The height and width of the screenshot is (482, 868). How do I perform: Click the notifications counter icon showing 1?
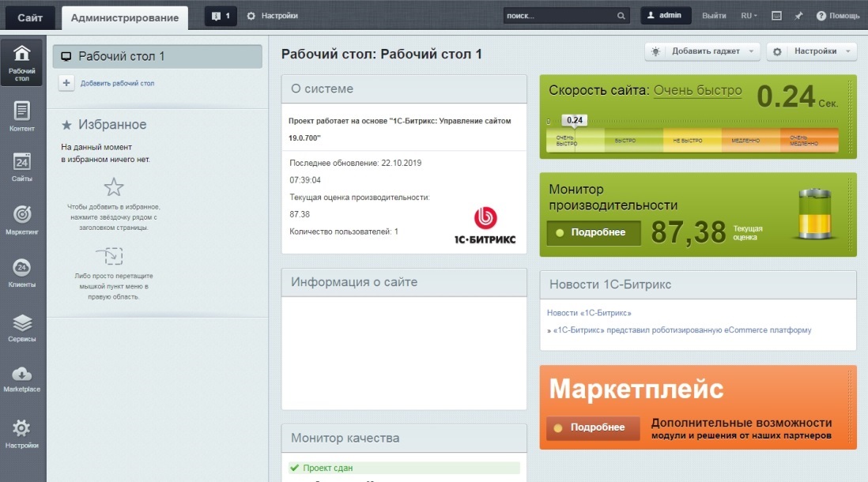221,16
